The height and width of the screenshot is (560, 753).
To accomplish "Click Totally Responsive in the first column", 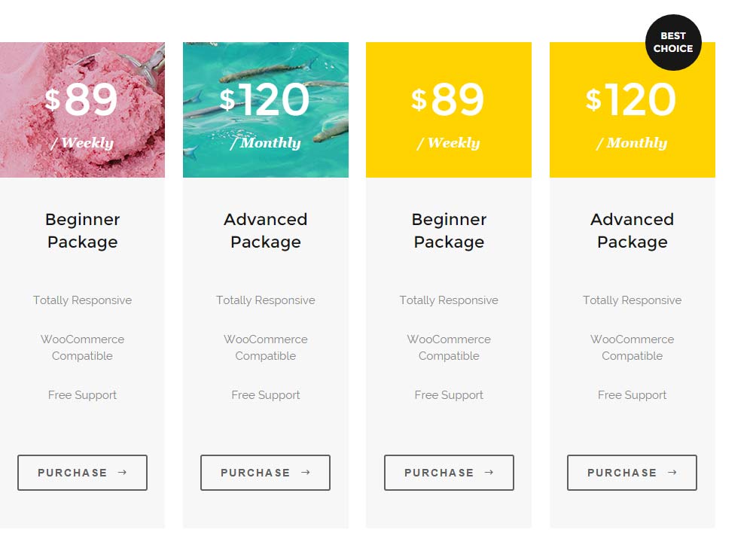I will pyautogui.click(x=82, y=300).
